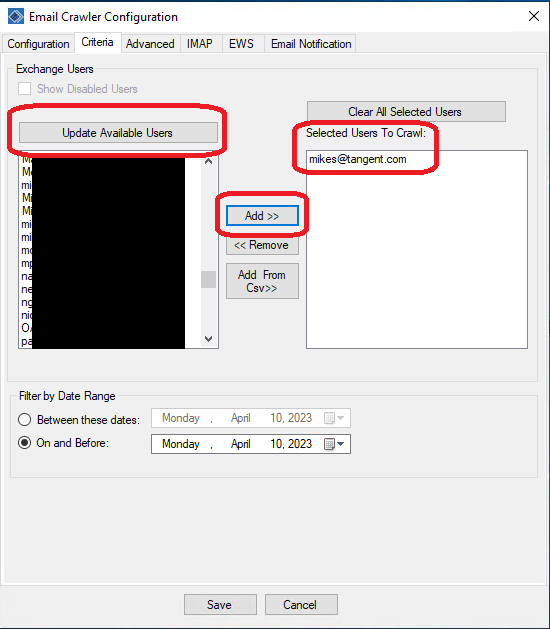550x629 pixels.
Task: Close the Email Crawler Configuration window
Action: pos(534,16)
